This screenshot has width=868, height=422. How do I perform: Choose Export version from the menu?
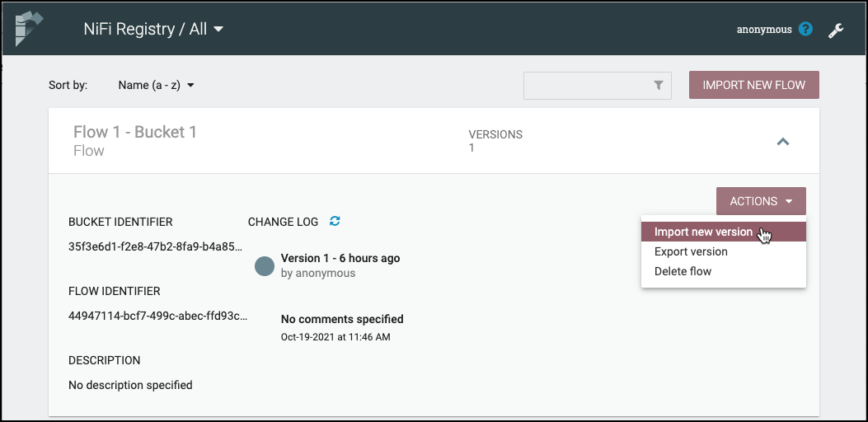[691, 251]
